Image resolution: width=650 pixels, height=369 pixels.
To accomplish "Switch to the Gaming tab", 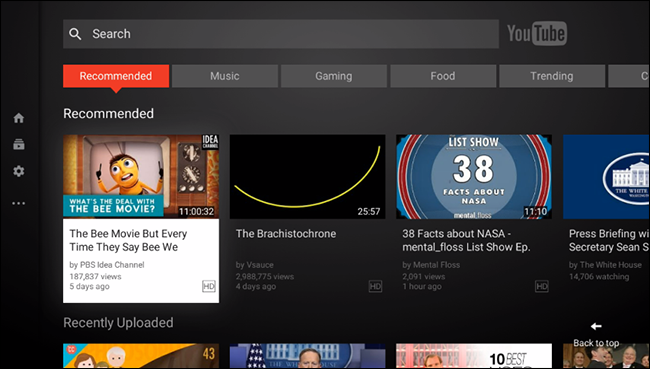I will click(x=334, y=76).
